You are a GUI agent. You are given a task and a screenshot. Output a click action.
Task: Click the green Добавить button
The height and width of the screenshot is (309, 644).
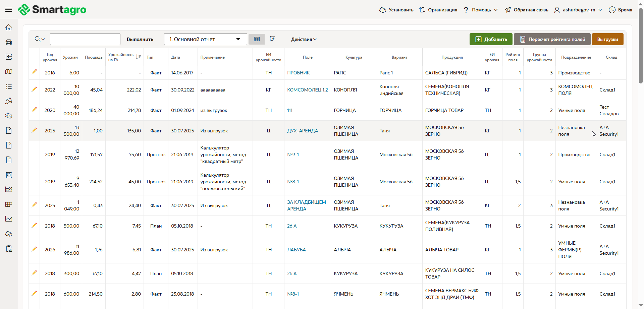[491, 39]
